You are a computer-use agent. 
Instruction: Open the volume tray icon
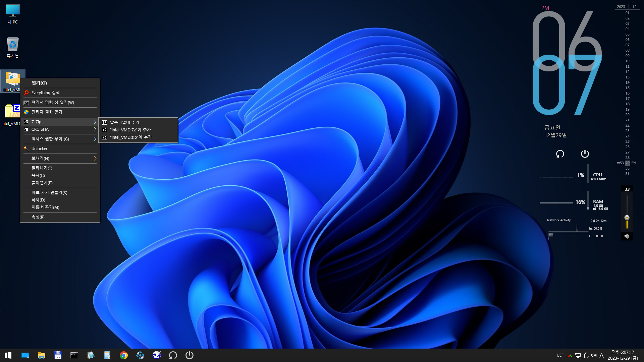tap(594, 355)
